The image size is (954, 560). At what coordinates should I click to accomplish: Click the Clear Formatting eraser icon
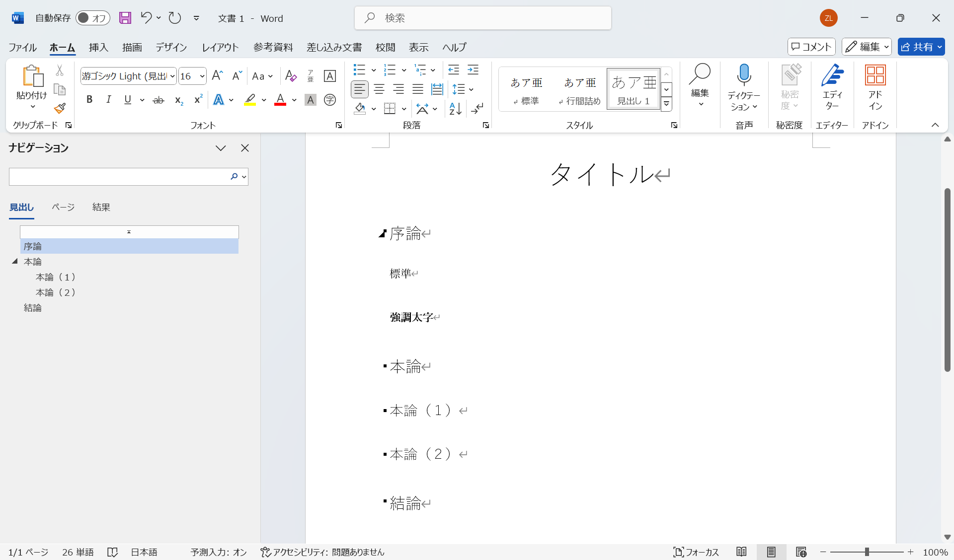click(291, 76)
